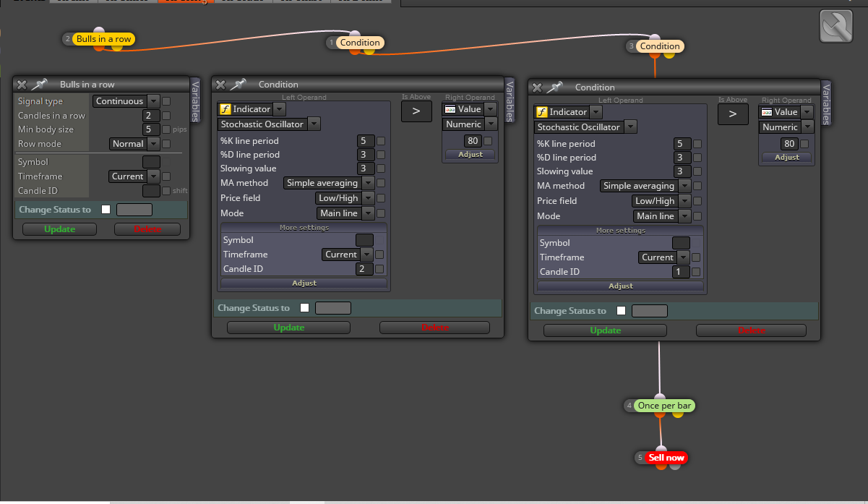The height and width of the screenshot is (504, 868).
Task: Tick Slowing value checkbox in right Condition panel
Action: (x=697, y=171)
